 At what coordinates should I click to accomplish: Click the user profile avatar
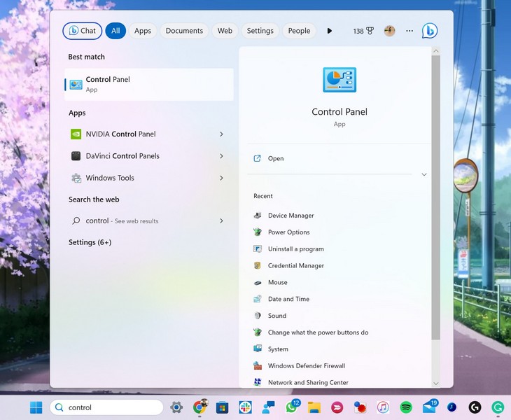[x=389, y=31]
